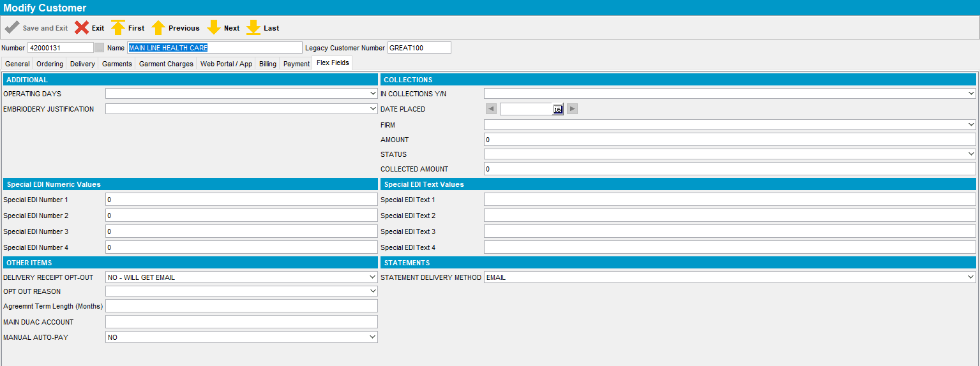Switch to the Billing tab

268,64
